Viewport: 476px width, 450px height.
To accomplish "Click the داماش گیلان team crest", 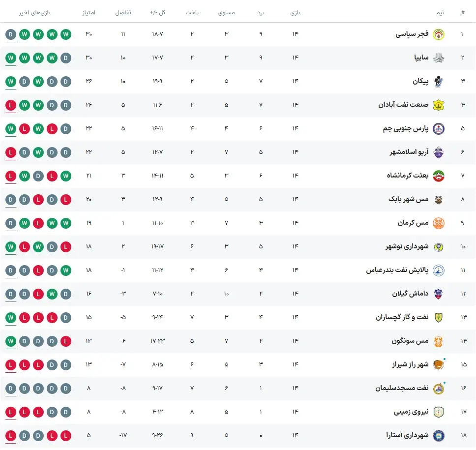I will (438, 294).
